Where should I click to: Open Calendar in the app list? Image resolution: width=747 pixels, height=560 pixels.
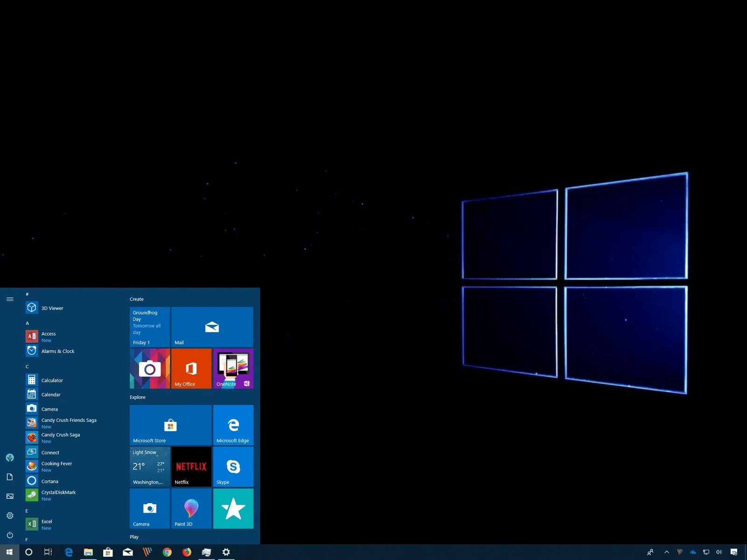70,394
